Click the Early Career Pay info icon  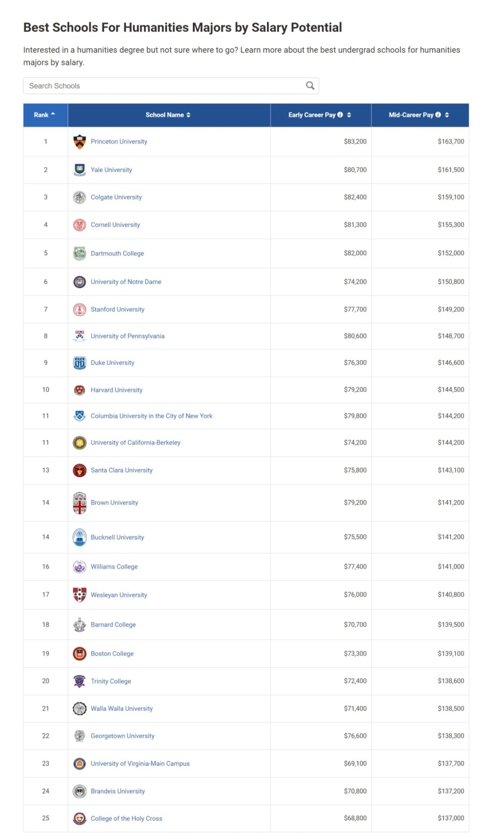(x=340, y=115)
